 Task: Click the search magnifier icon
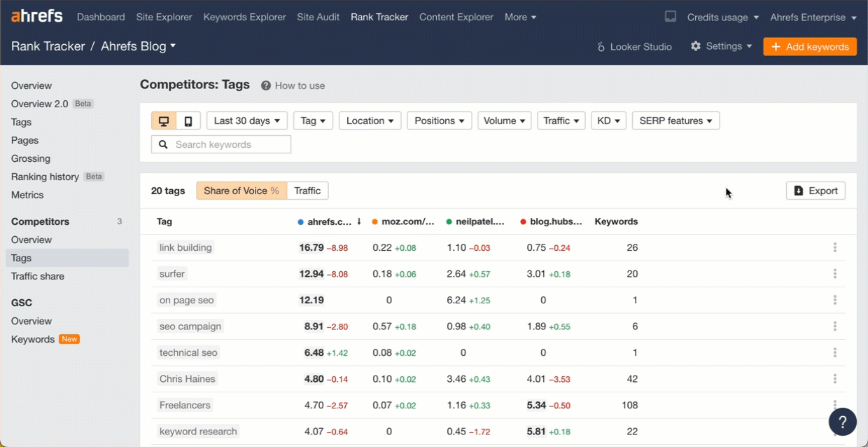(163, 144)
